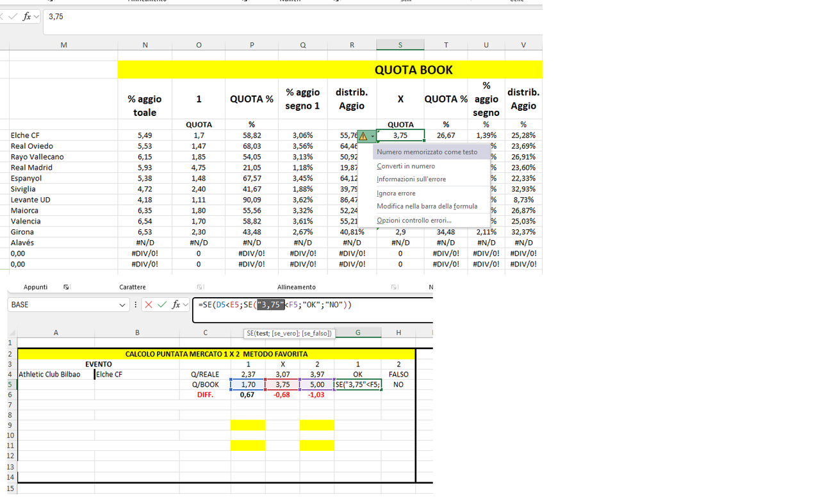Click the 90,09 QUOTA % cell in Levante row
The width and height of the screenshot is (820, 504).
(x=252, y=200)
